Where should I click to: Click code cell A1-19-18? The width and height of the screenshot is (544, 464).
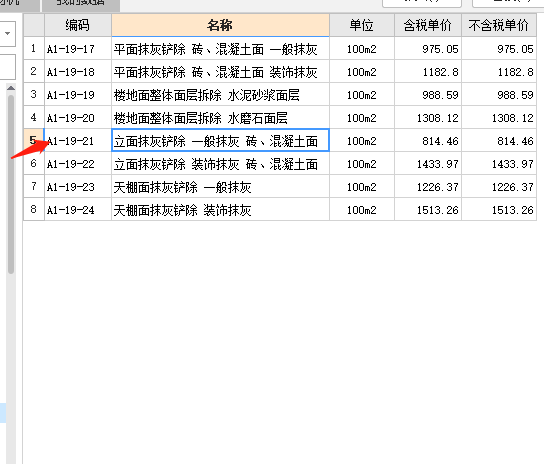tap(78, 71)
